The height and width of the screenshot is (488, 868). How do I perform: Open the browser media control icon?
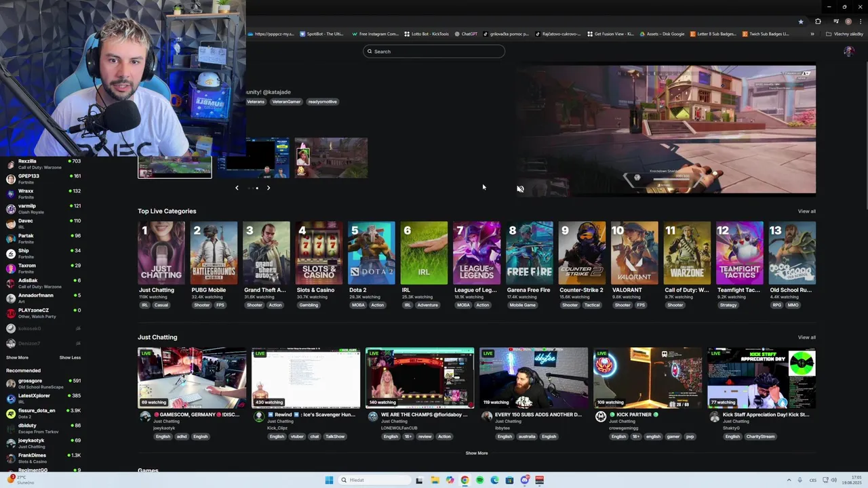835,22
